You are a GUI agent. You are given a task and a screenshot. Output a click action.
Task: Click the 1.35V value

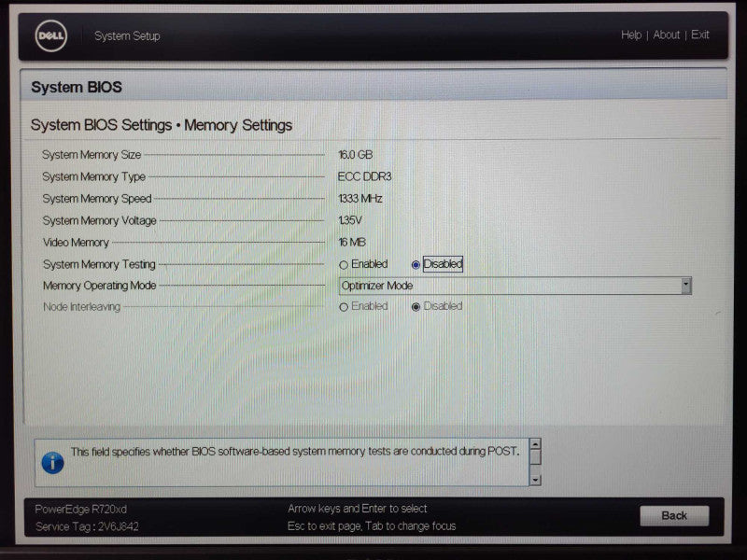tap(350, 220)
